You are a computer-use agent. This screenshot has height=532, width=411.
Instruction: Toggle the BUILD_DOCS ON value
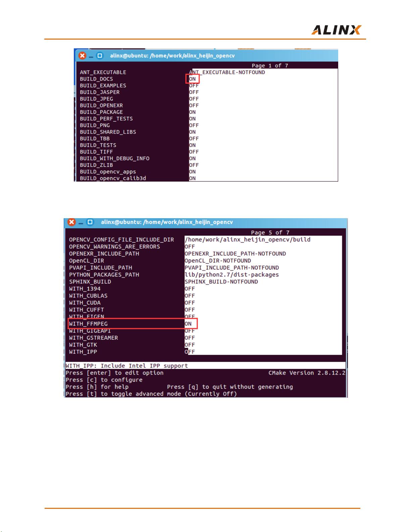click(192, 79)
